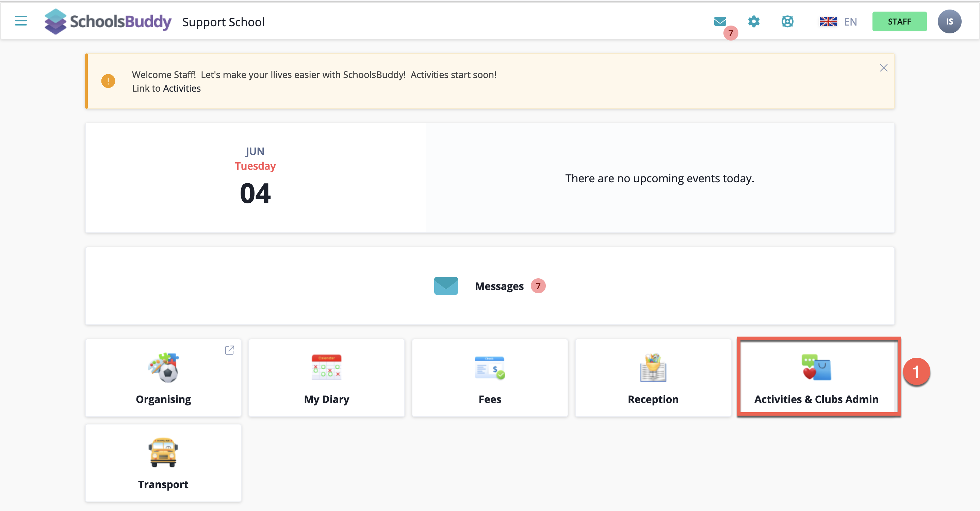
Task: Click the green STAFF role button
Action: [899, 22]
